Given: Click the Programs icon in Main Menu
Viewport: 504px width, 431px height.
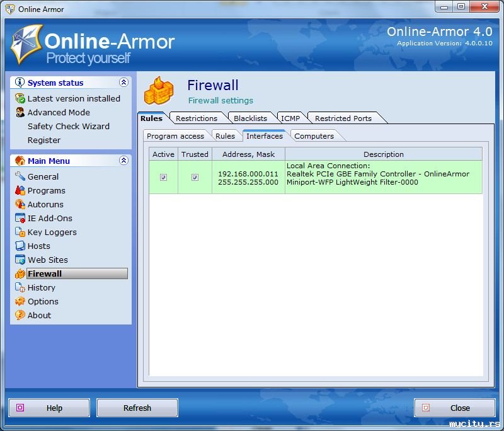Looking at the screenshot, I should coord(20,190).
